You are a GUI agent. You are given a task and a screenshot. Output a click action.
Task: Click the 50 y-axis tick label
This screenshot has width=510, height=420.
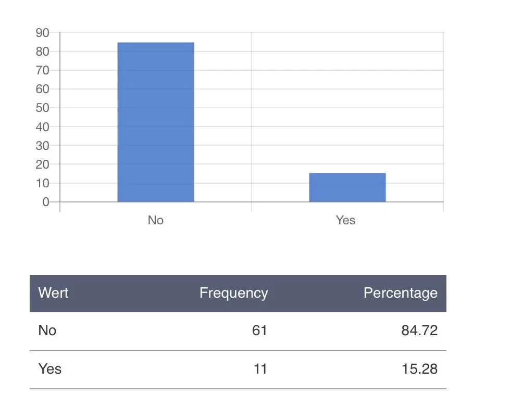click(x=42, y=108)
